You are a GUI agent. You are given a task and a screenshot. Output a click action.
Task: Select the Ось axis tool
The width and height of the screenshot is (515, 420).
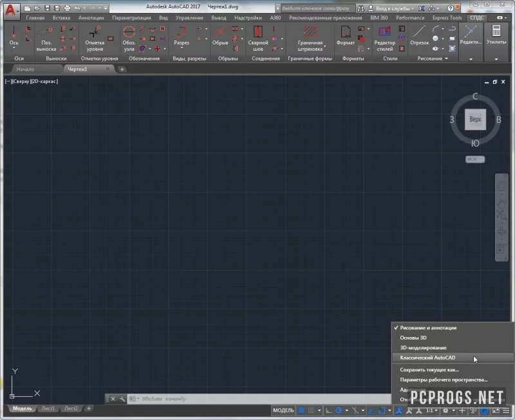14,35
